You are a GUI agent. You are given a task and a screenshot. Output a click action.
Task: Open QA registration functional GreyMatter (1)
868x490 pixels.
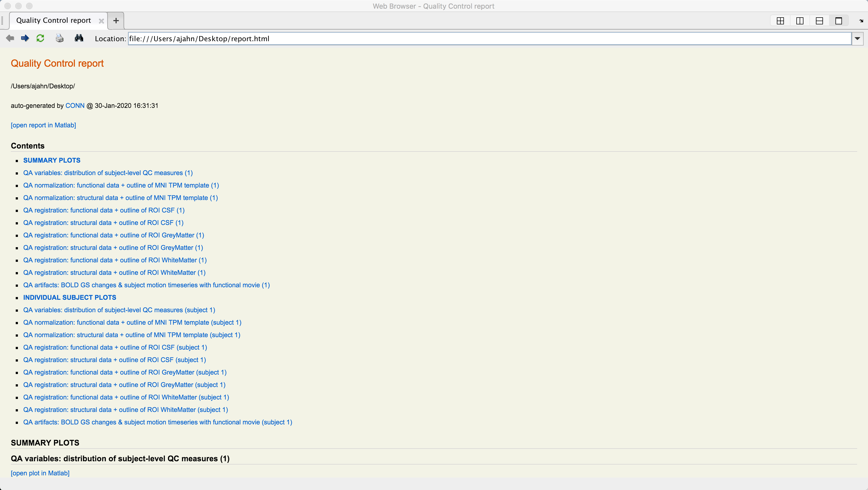click(x=114, y=235)
